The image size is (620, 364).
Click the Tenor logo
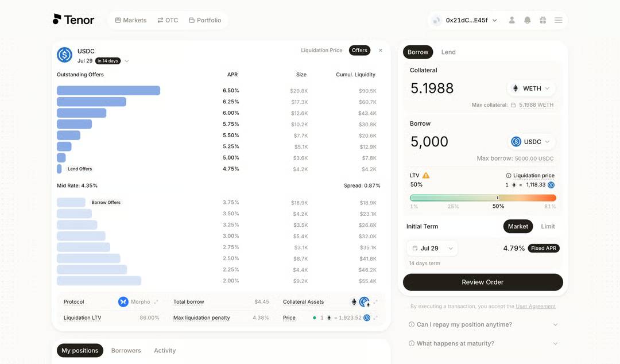point(73,20)
